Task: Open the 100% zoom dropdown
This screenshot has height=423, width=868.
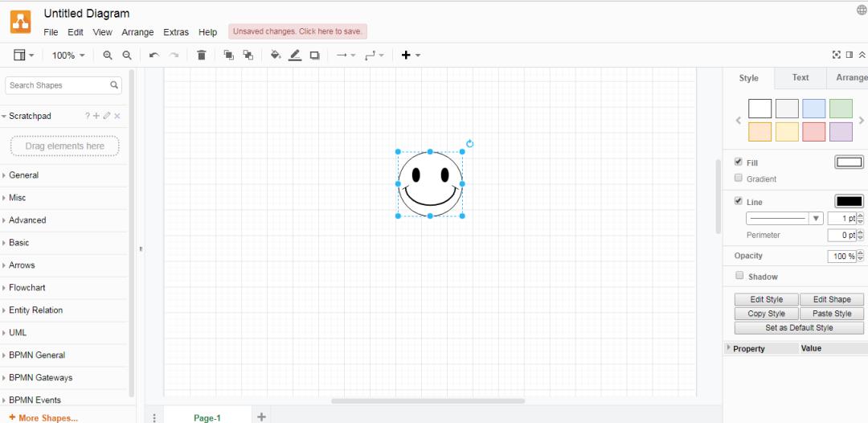Action: [x=68, y=55]
